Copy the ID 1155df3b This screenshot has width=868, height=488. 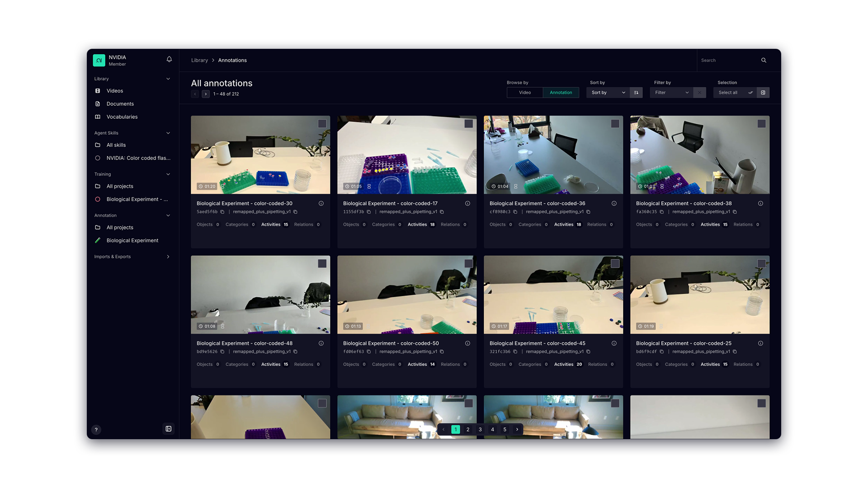coord(369,212)
